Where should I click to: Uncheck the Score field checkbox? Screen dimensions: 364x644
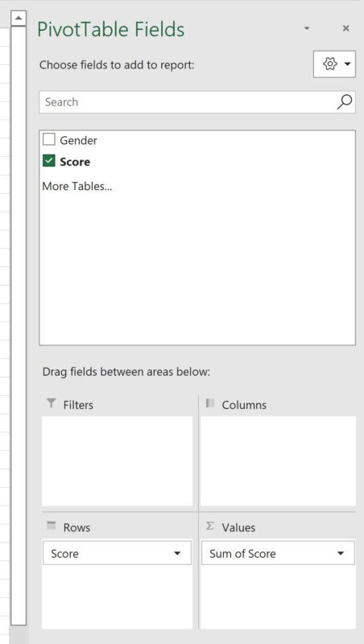(49, 161)
